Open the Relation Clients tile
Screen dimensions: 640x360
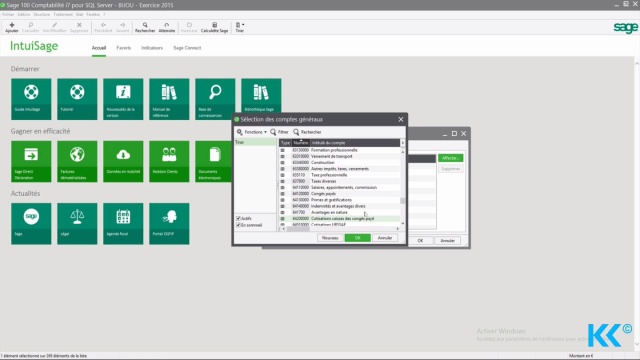pos(169,162)
